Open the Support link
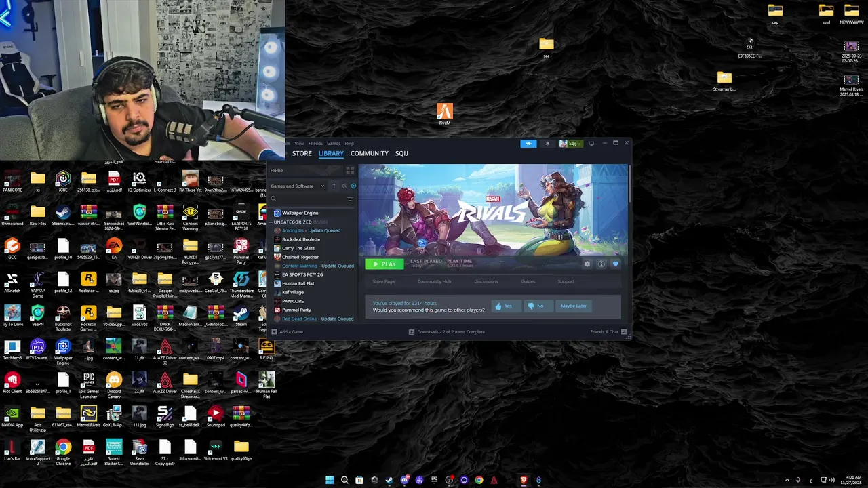 (566, 281)
